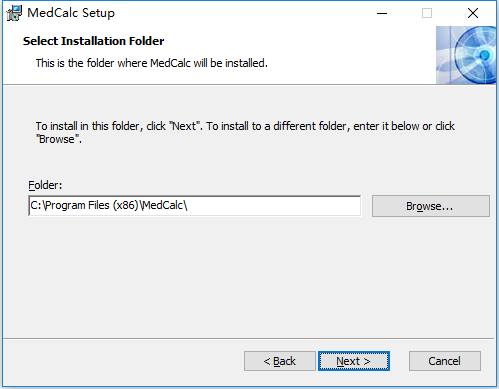The image size is (499, 389).
Task: Continue with the Next > button
Action: click(354, 361)
